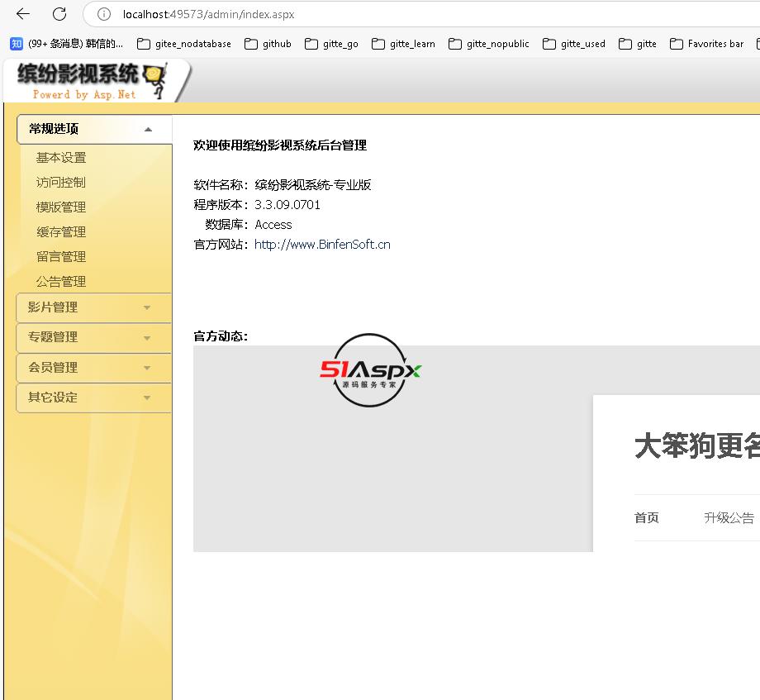Collapse the 常规选项 section

[x=94, y=129]
